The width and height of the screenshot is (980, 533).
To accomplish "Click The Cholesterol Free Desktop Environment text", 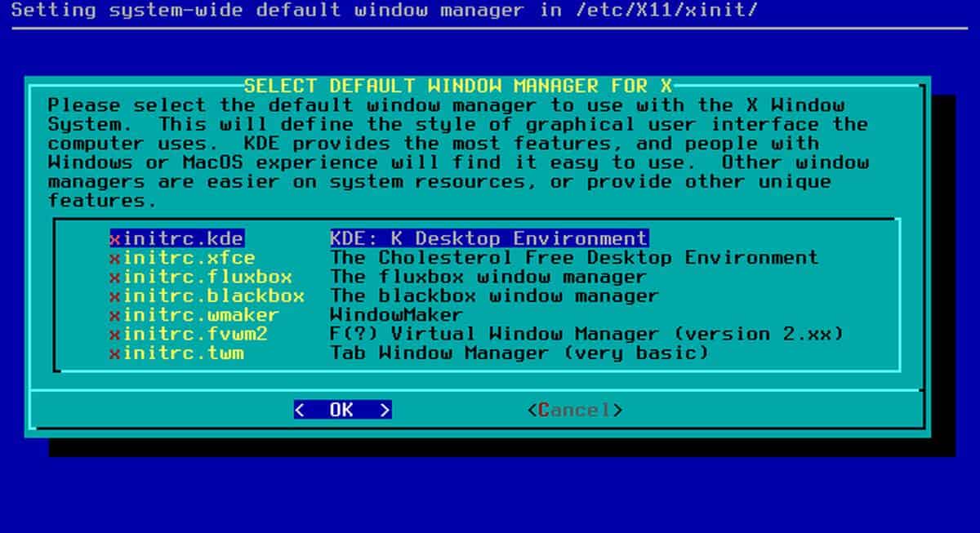I will (572, 258).
